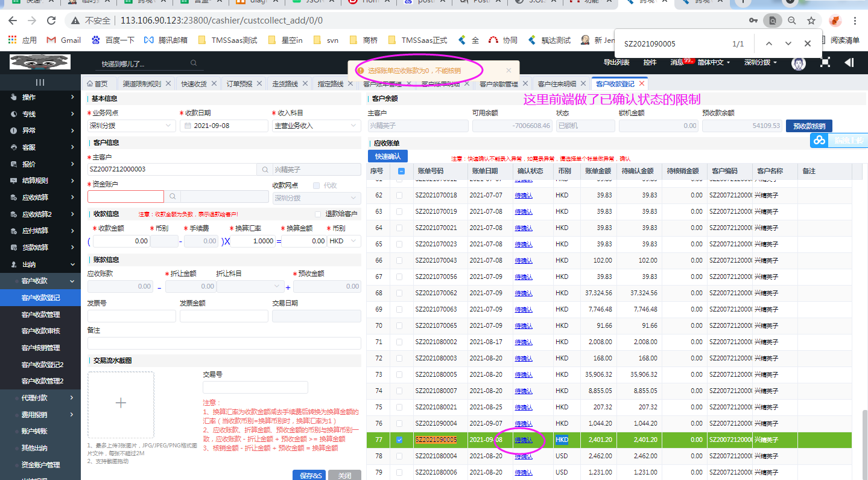This screenshot has width=868, height=480.
Task: Close the 客户往来明细 tab
Action: 583,84
